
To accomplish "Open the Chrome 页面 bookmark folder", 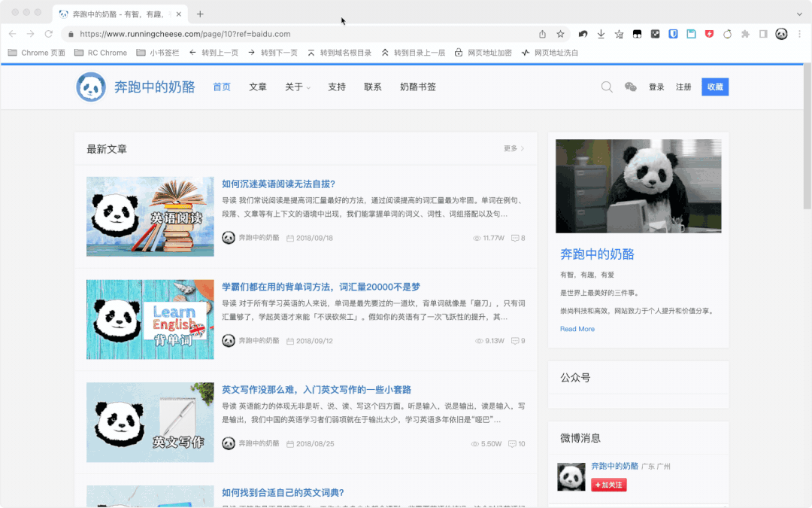I will (37, 53).
